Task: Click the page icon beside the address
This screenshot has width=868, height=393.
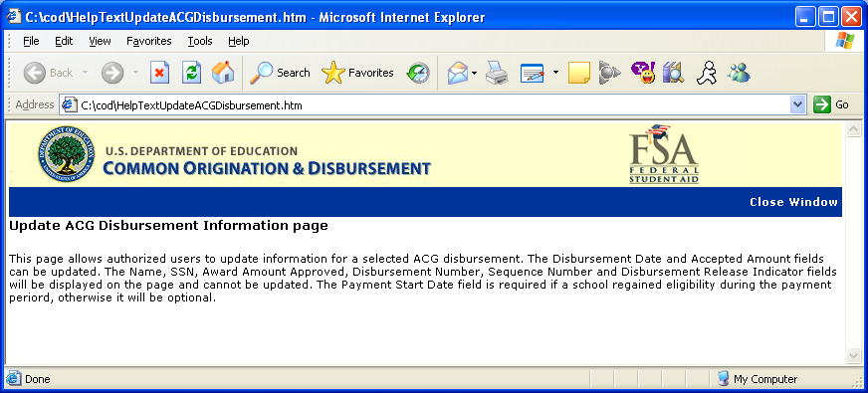Action: tap(70, 104)
